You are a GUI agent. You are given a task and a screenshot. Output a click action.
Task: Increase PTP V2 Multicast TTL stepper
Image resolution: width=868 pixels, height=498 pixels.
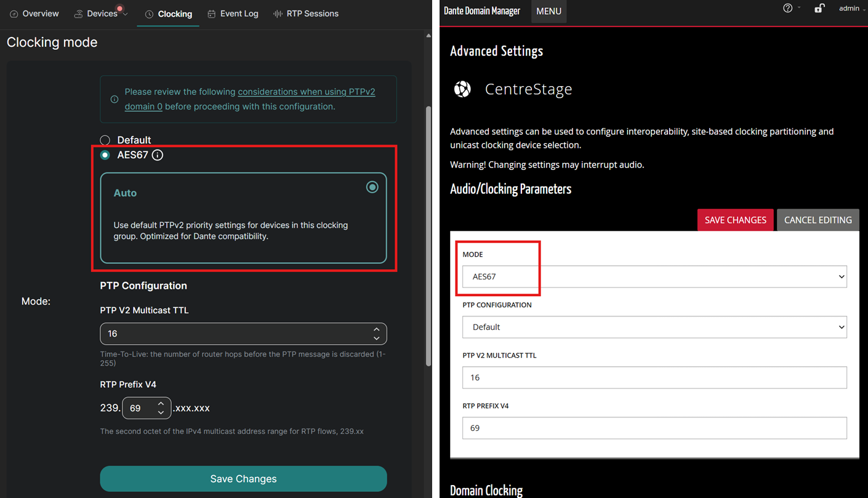click(377, 329)
